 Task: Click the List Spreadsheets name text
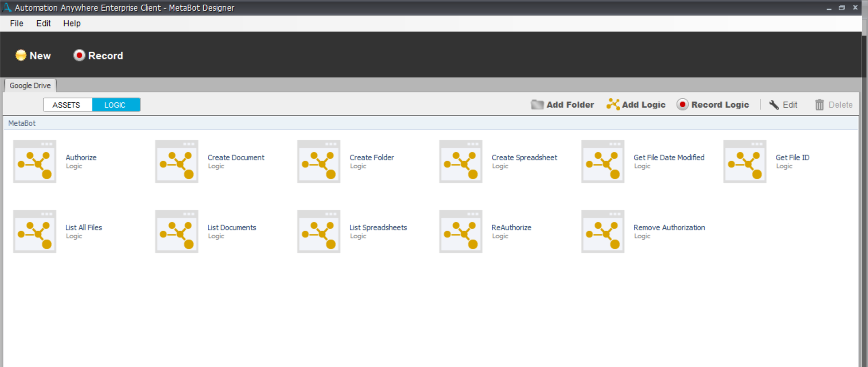(x=378, y=227)
